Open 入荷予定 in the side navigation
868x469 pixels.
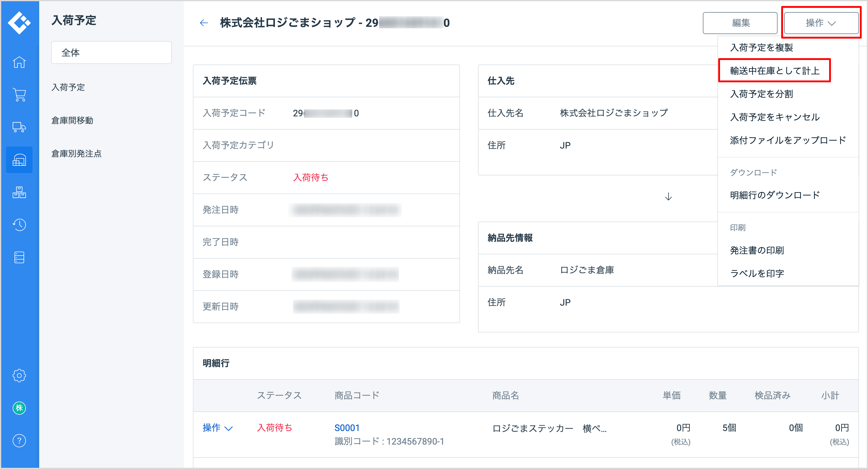tap(68, 88)
